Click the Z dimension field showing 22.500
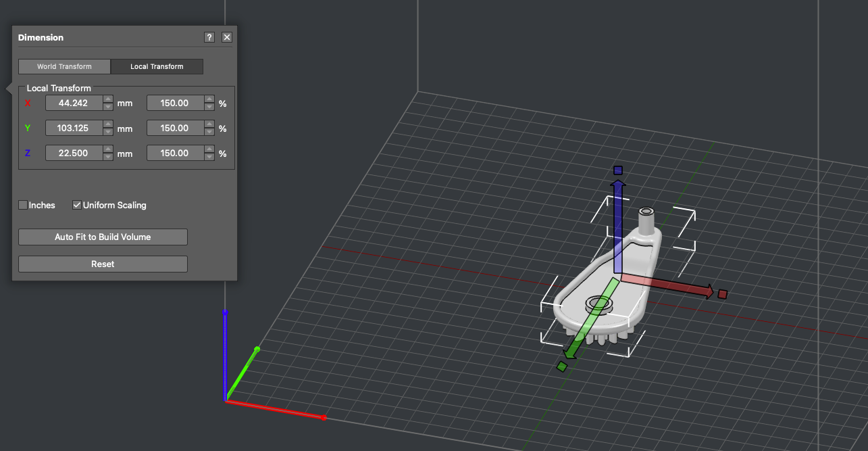Screen dimensions: 868x451 [74, 153]
